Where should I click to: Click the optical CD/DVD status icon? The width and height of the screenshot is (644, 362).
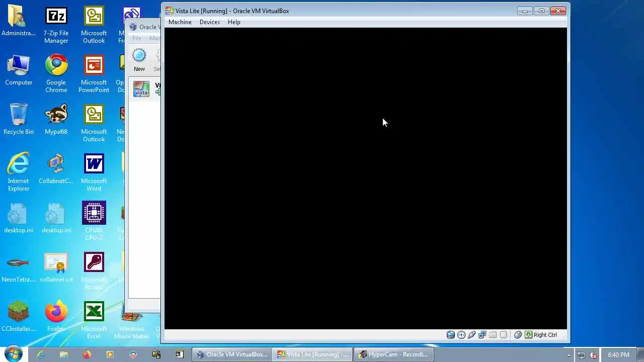click(x=461, y=335)
